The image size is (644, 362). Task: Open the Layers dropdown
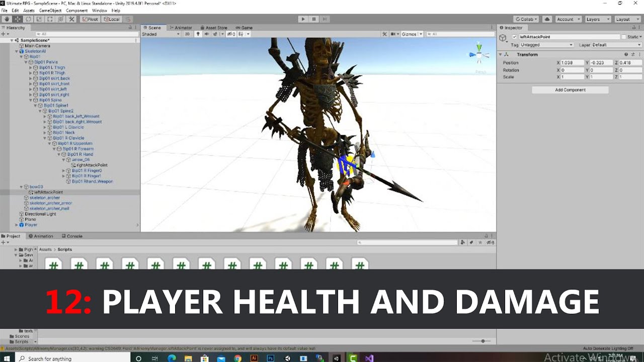point(598,19)
